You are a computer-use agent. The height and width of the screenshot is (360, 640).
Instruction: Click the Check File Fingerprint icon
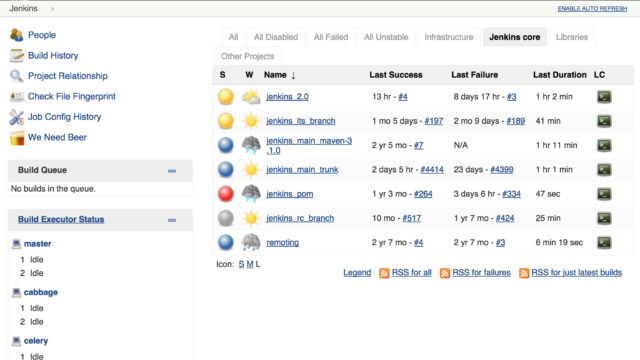point(17,96)
